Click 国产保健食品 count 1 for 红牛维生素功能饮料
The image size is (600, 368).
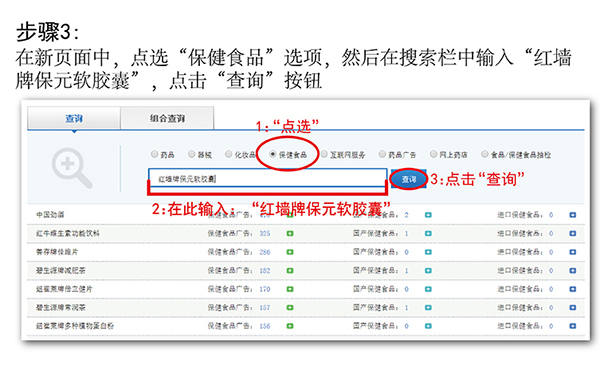click(x=406, y=233)
